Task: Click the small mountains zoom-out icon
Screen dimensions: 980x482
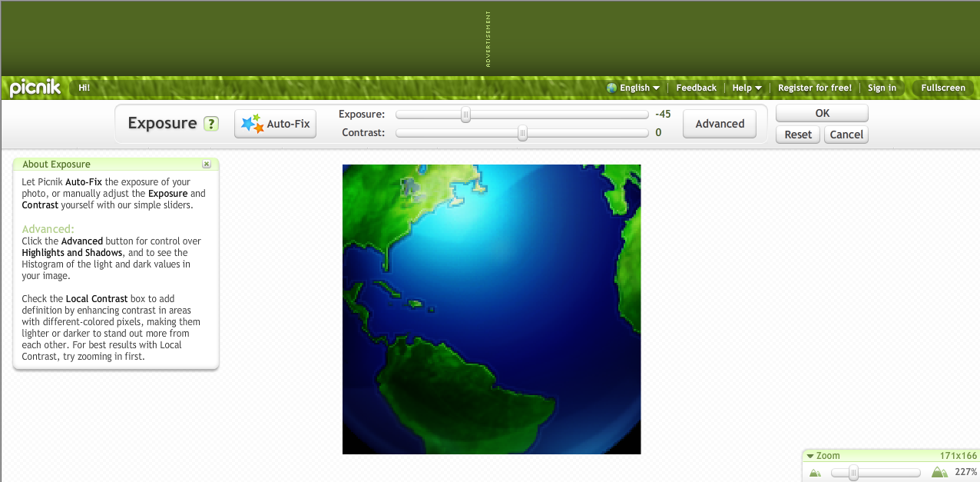Action: pyautogui.click(x=815, y=473)
